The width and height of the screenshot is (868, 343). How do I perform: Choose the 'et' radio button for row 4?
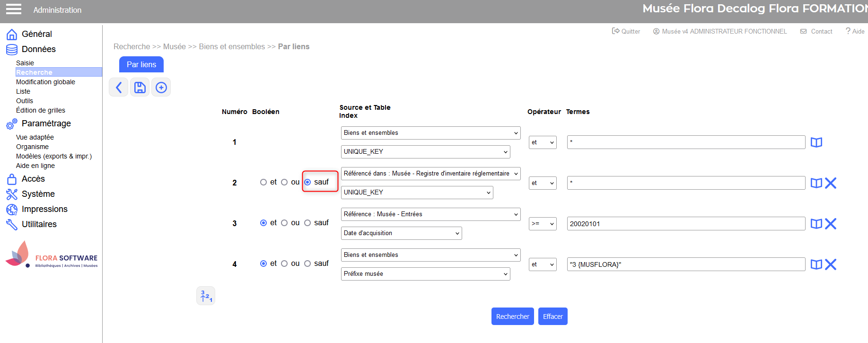click(263, 264)
